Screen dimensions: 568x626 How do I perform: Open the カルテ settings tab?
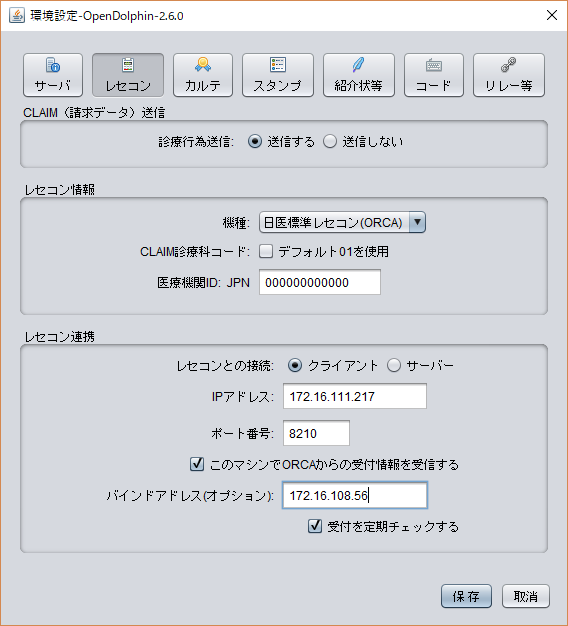coord(203,75)
